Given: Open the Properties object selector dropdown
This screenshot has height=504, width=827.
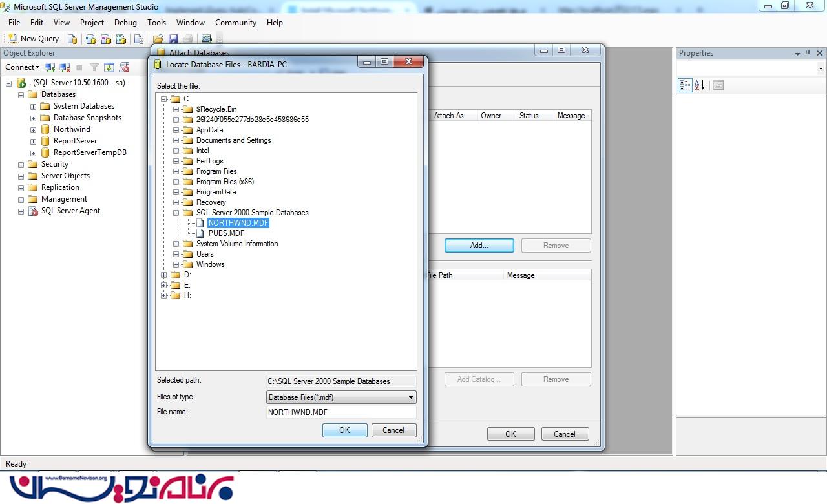Looking at the screenshot, I should pos(821,68).
